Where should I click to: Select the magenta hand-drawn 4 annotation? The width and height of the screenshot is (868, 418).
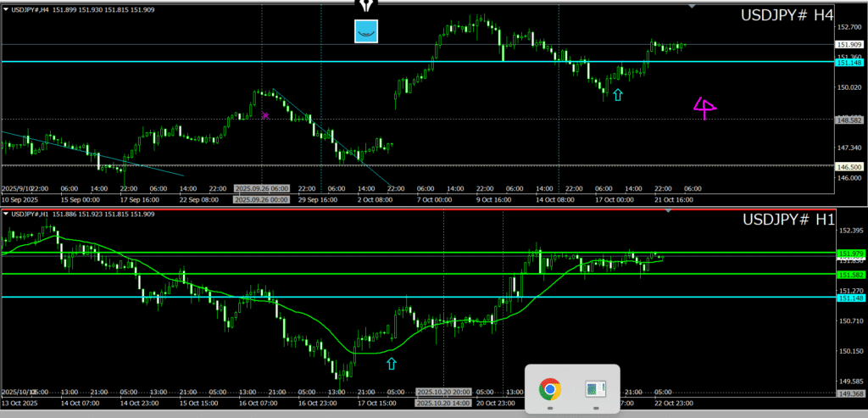click(704, 108)
